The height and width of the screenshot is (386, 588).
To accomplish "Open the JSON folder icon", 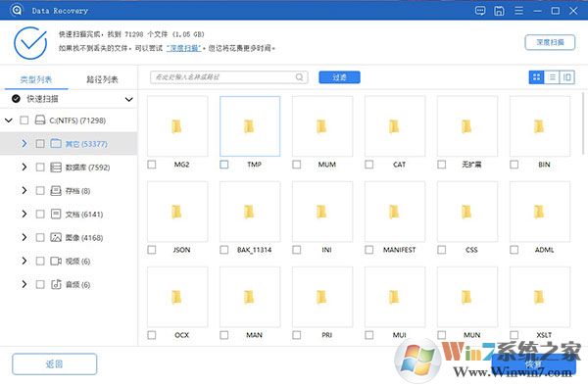I will (177, 212).
